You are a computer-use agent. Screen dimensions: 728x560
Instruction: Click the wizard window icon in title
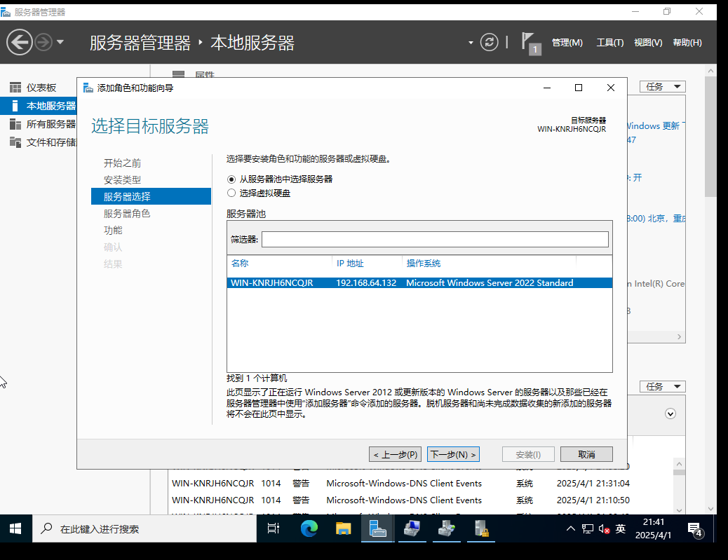click(88, 88)
